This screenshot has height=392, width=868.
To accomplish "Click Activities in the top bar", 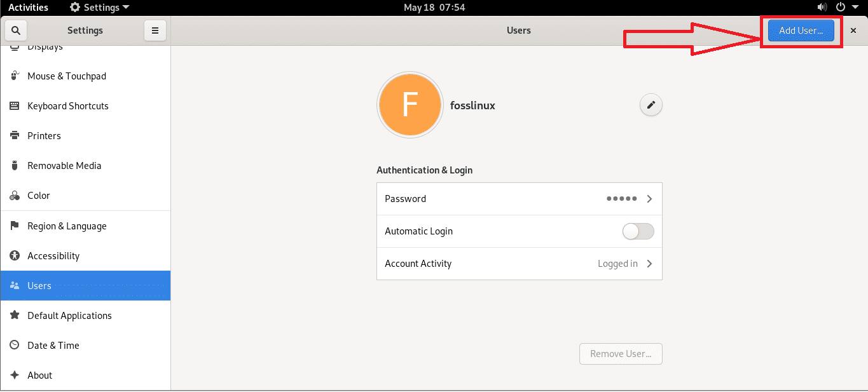I will coord(29,7).
